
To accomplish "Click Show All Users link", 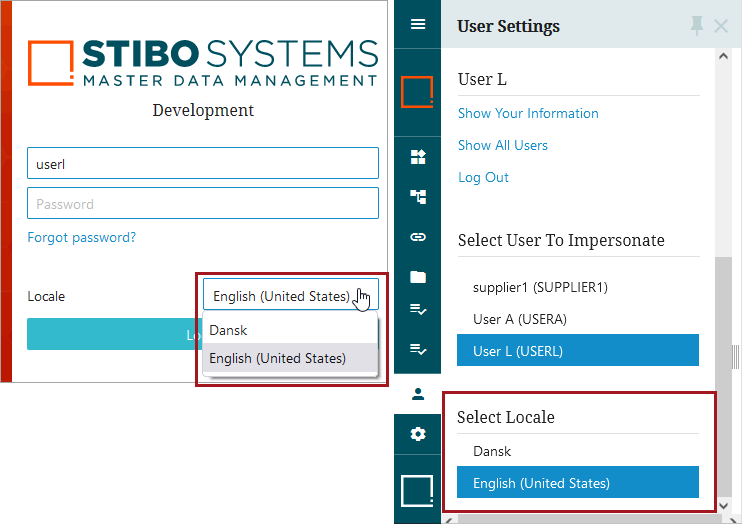I will [x=503, y=145].
